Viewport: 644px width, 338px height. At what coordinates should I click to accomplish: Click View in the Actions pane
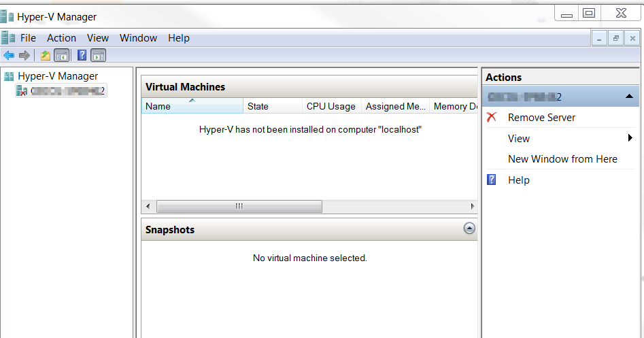519,139
